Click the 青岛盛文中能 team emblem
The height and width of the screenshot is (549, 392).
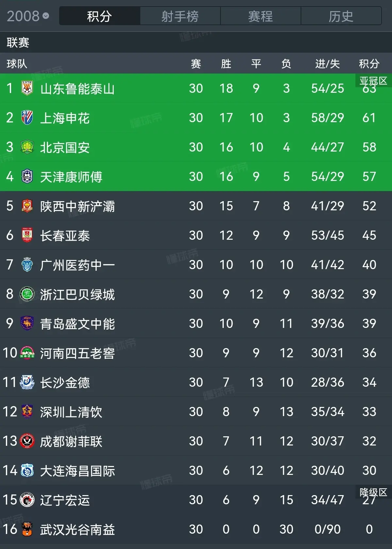tap(27, 323)
